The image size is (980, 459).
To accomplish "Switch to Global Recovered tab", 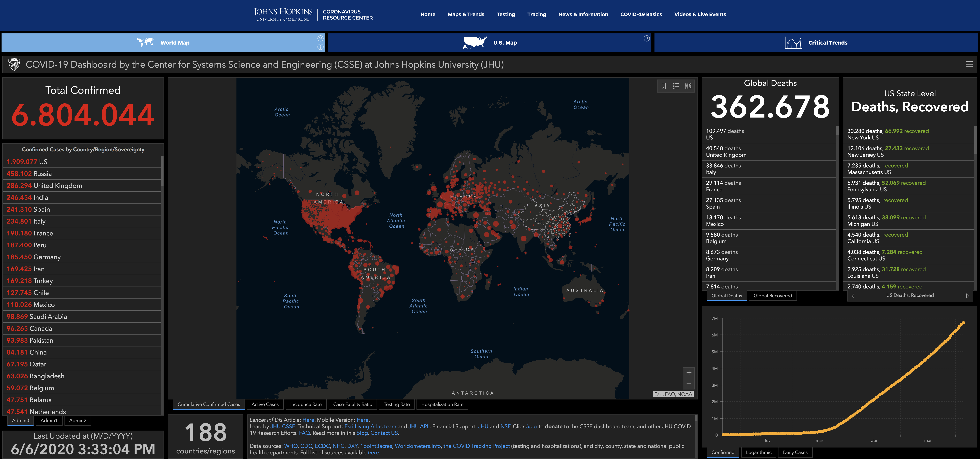I will click(x=772, y=296).
